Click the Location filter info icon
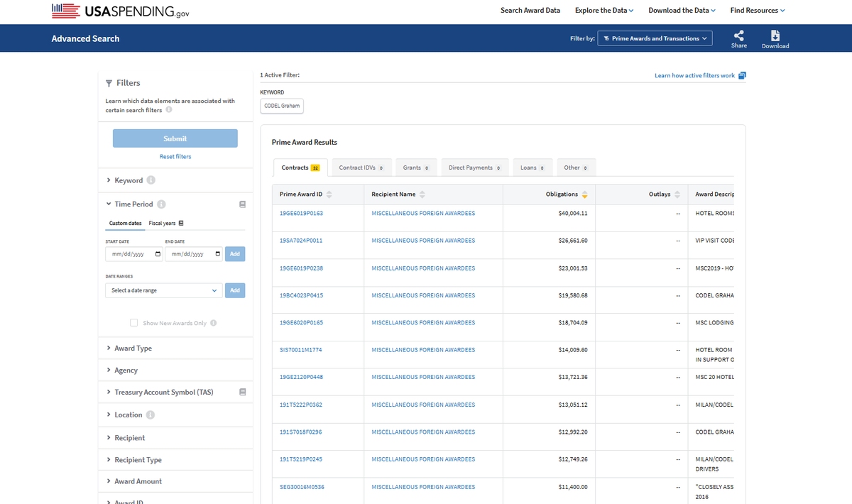Image resolution: width=852 pixels, height=504 pixels. point(151,415)
